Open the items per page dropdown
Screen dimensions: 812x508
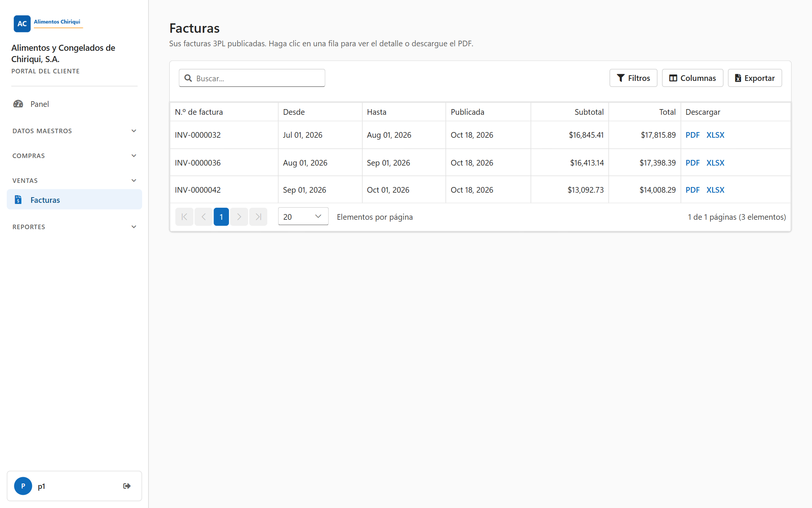(x=303, y=216)
